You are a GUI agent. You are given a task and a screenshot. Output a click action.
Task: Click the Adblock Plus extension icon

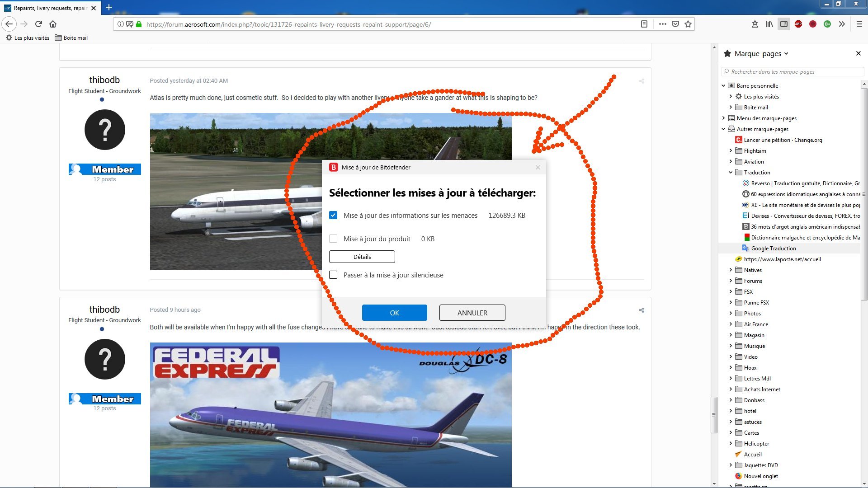point(798,24)
